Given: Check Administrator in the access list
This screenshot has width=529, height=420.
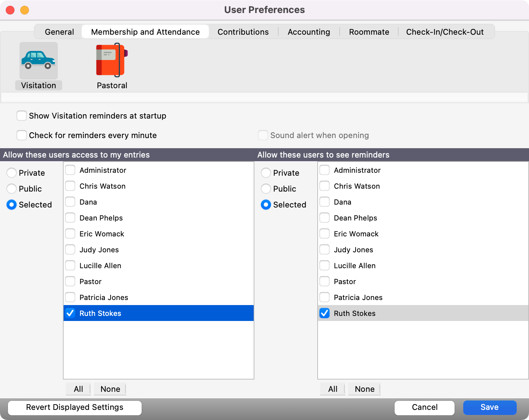Looking at the screenshot, I should (x=70, y=170).
